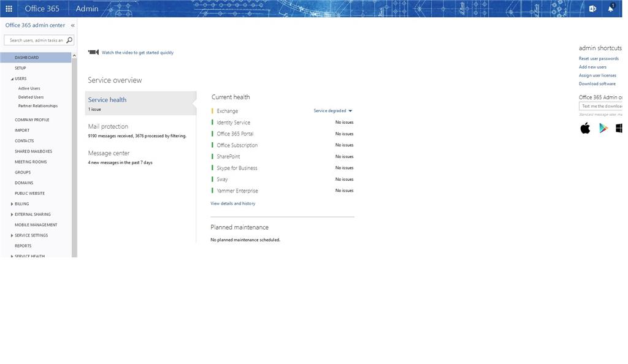Expand the SERVICE HEALTH section arrow
Screen dimensions: 628x364
click(x=12, y=256)
